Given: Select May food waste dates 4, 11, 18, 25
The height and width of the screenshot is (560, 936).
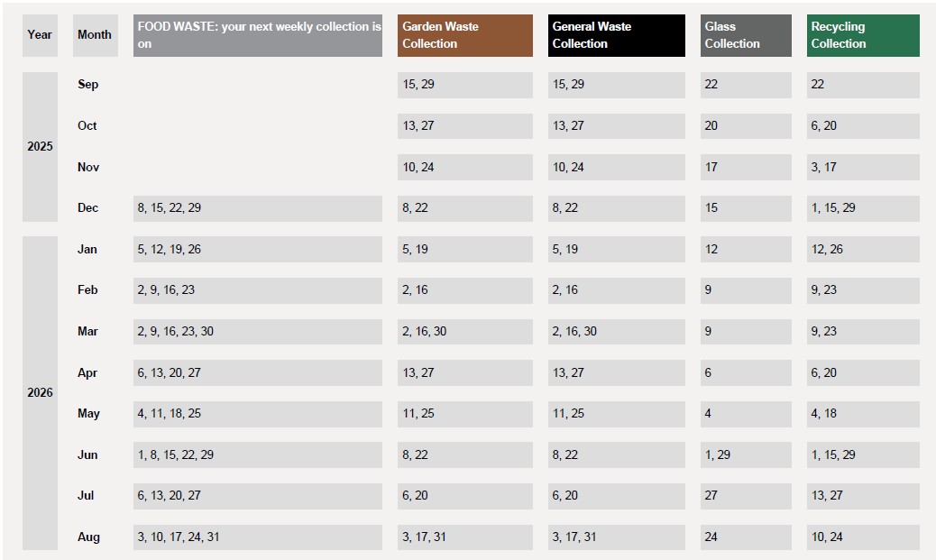Looking at the screenshot, I should point(257,414).
